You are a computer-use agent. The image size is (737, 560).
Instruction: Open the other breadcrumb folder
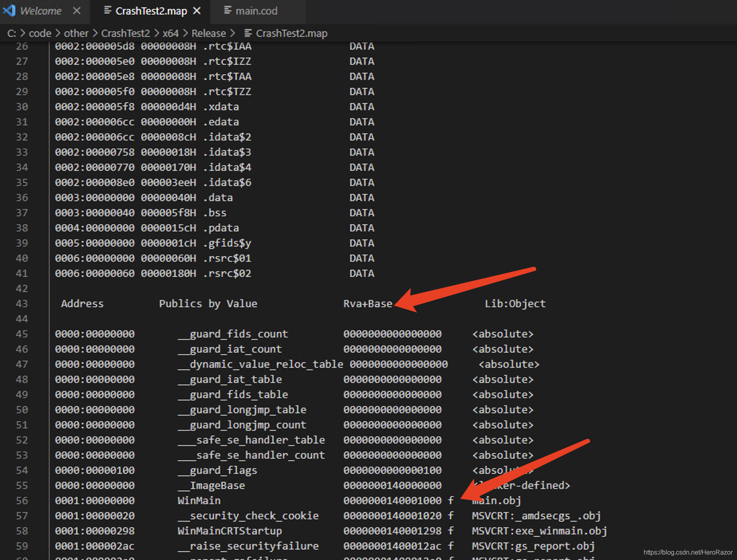76,33
